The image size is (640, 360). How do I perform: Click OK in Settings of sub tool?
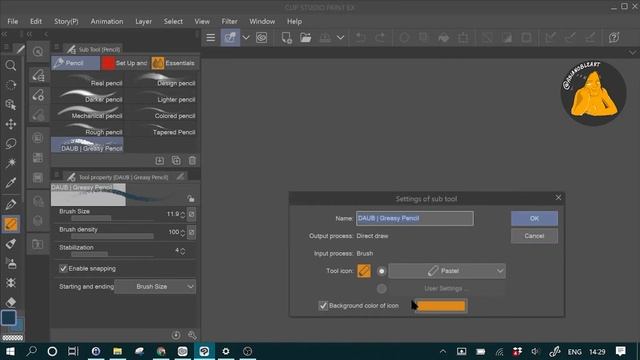[x=534, y=218]
